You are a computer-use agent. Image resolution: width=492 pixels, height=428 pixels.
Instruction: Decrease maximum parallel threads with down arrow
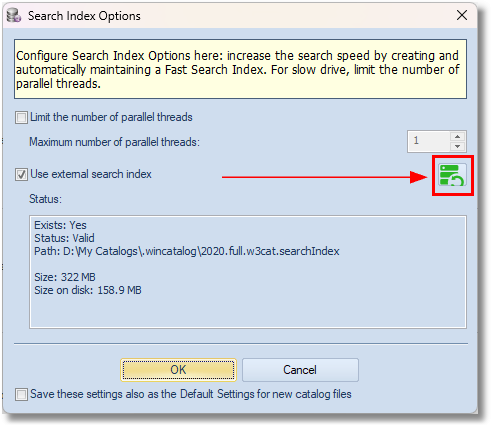457,146
